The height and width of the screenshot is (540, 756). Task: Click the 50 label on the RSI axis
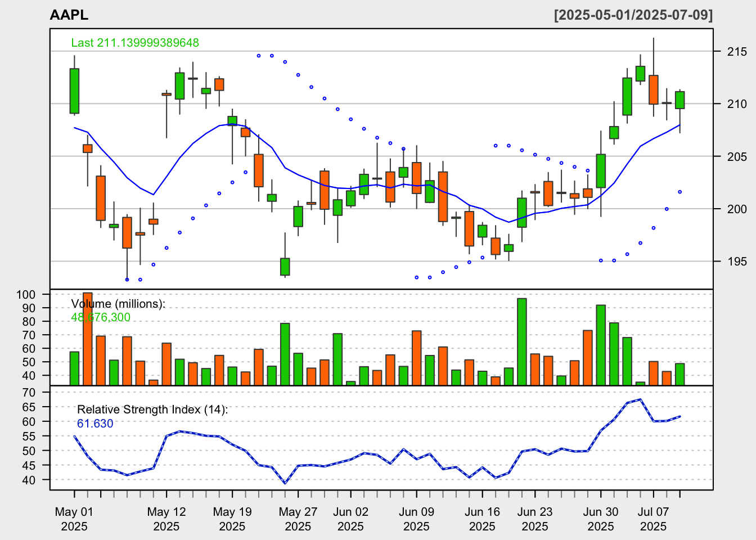[x=29, y=451]
